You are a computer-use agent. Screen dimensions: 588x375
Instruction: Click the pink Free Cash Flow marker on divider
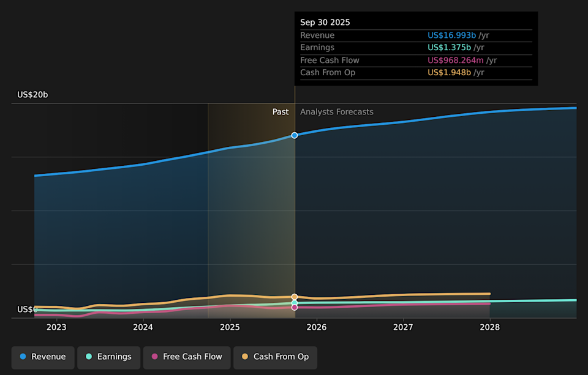(x=295, y=306)
